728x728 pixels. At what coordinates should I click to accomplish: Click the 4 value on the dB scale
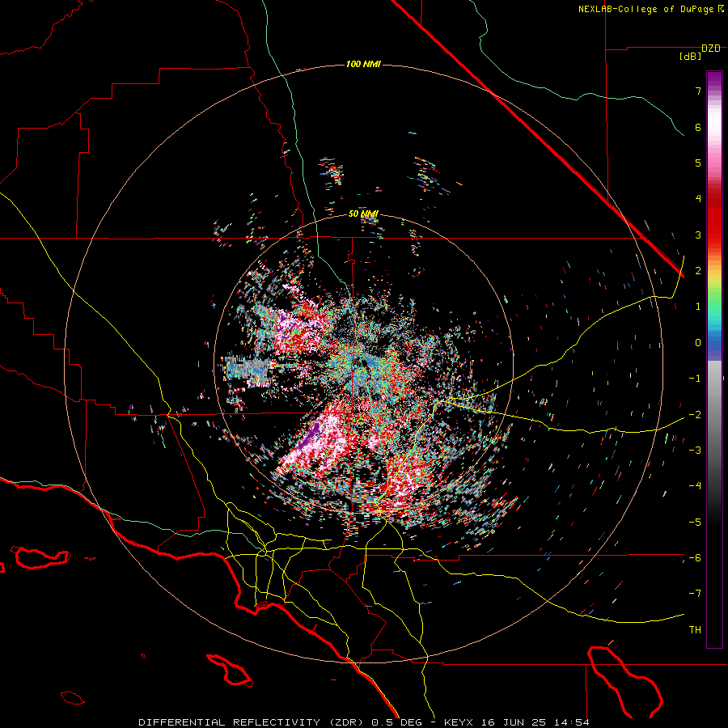tap(698, 199)
